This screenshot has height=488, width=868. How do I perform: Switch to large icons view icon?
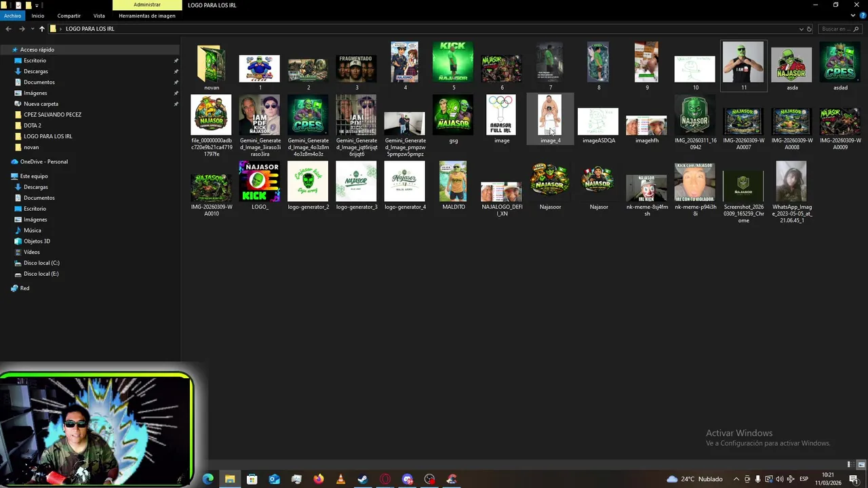click(x=862, y=464)
